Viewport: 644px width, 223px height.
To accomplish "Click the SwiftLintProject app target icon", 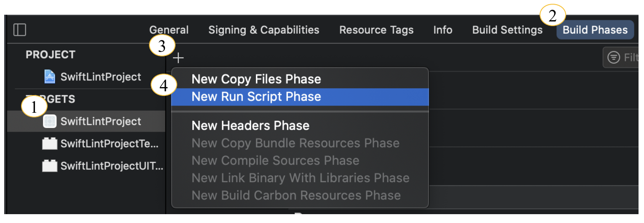I will point(50,121).
